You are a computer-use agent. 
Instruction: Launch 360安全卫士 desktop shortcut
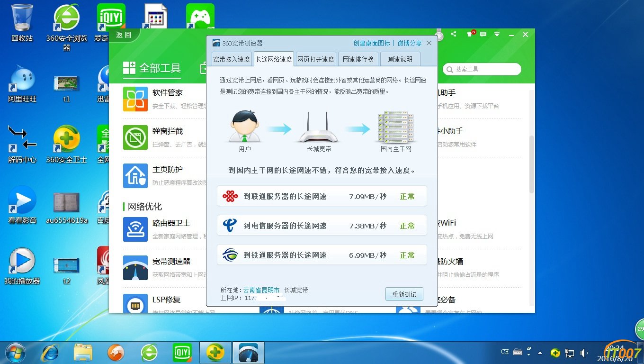[x=66, y=145]
